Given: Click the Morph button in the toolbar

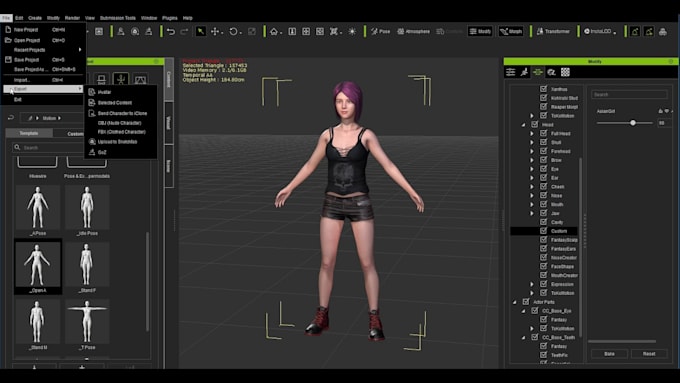Looking at the screenshot, I should 511,31.
